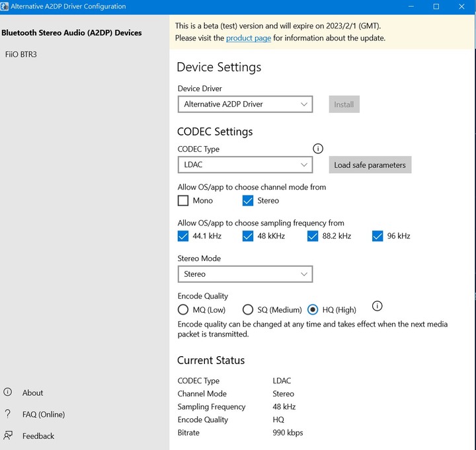Toggle the 44.1 kHz sampling frequency checkbox
Image resolution: width=476 pixels, height=450 pixels.
(x=183, y=236)
